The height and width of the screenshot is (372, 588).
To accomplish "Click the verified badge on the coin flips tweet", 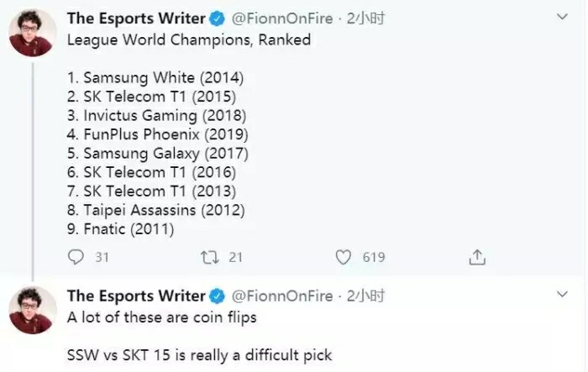I will 217,296.
